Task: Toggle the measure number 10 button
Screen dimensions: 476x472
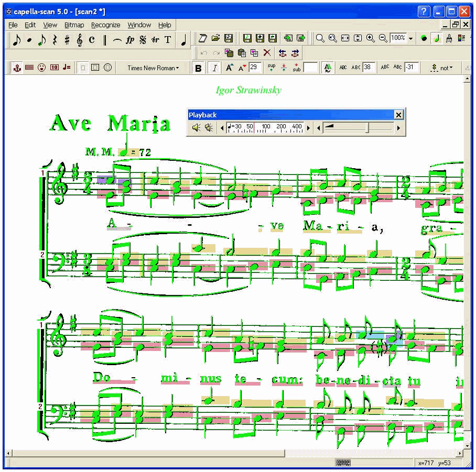Action: click(x=55, y=68)
